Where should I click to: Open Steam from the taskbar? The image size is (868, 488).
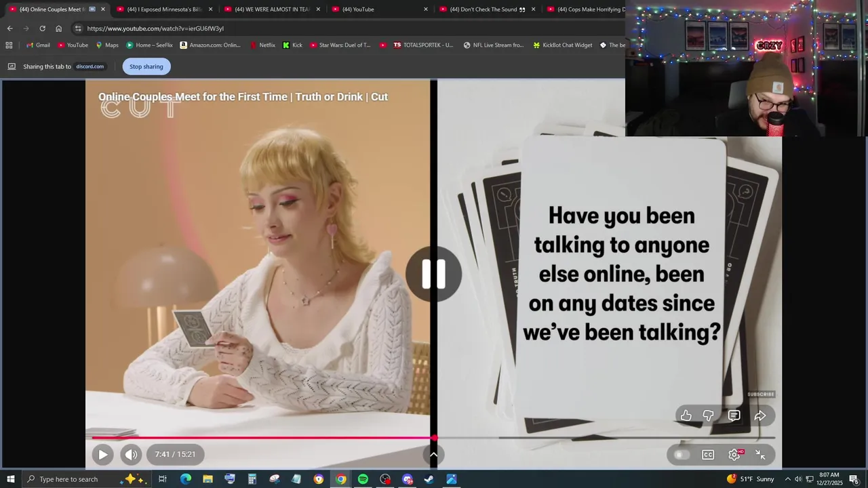[429, 479]
